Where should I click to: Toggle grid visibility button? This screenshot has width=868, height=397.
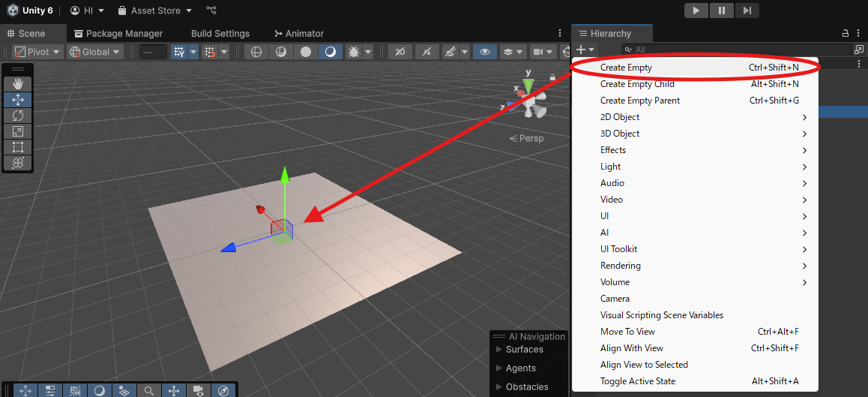[x=179, y=52]
